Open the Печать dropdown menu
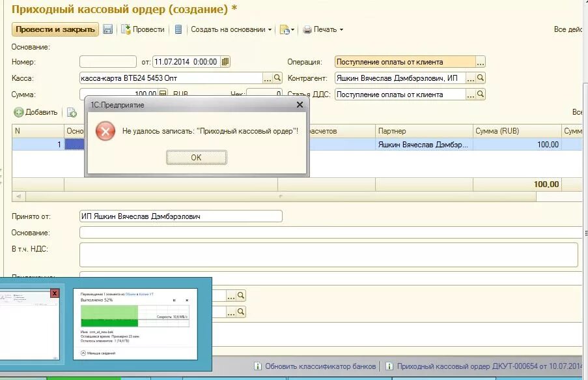Screen dimensions: 588x380 click(x=323, y=29)
